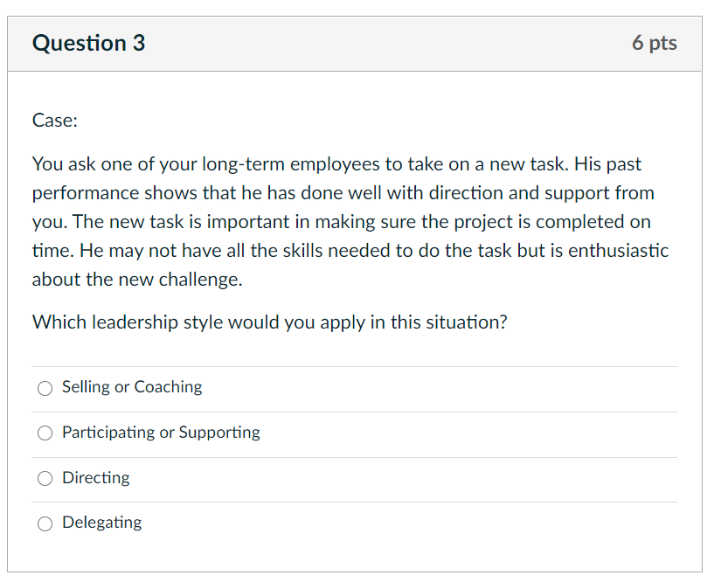Click the question header bar
The width and height of the screenshot is (728, 582).
point(355,43)
